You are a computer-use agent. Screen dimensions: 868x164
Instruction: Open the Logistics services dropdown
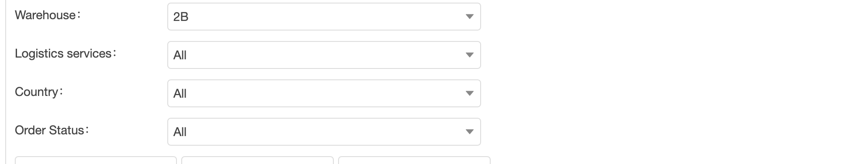324,55
